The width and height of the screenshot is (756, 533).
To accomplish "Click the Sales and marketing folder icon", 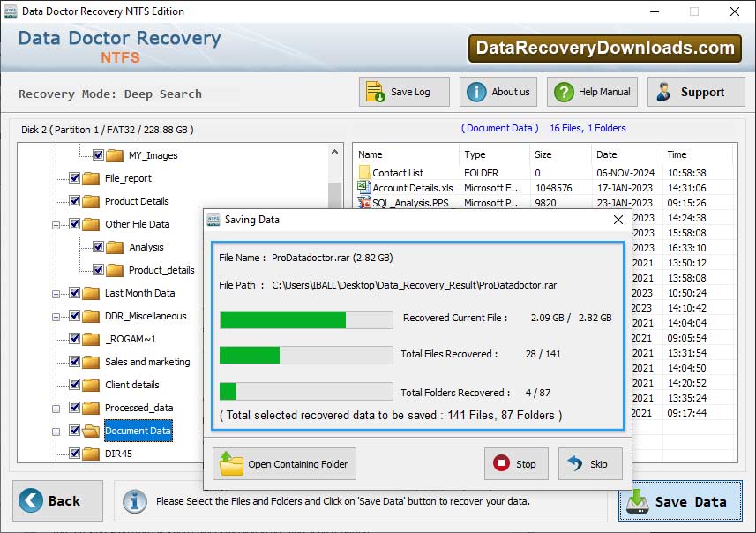I will [91, 362].
